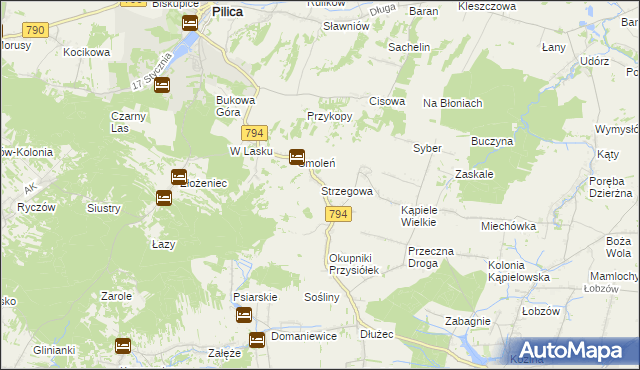Select the Baran label
Screen dimensions: 640x370
pos(424,11)
